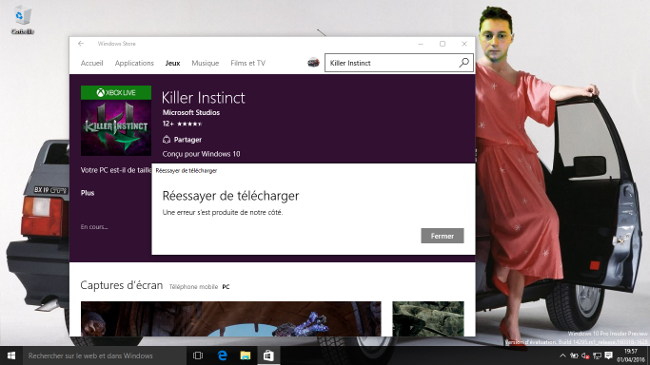Screen dimensions: 650x365
Task: Maximize the Windows Store window
Action: (442, 44)
